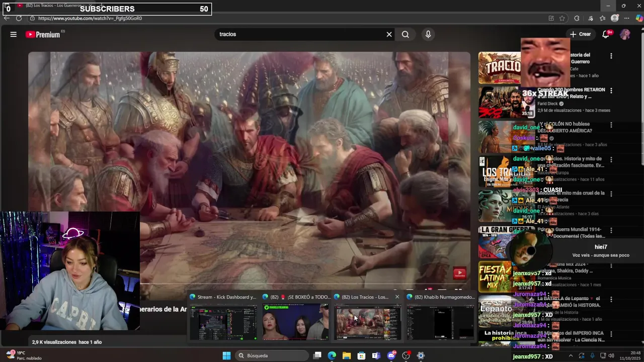Open Spartan 300 video thumbnail 35:18
The width and height of the screenshot is (644, 362).
click(x=506, y=102)
